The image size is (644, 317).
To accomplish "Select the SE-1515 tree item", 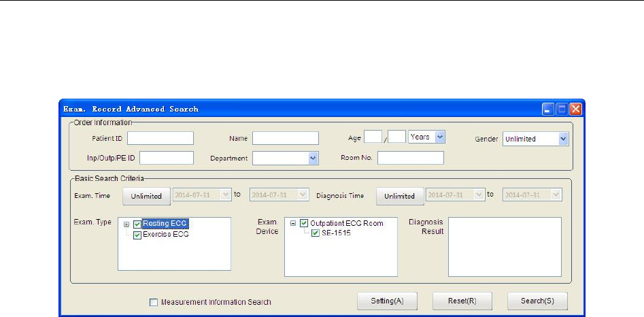I will (337, 233).
